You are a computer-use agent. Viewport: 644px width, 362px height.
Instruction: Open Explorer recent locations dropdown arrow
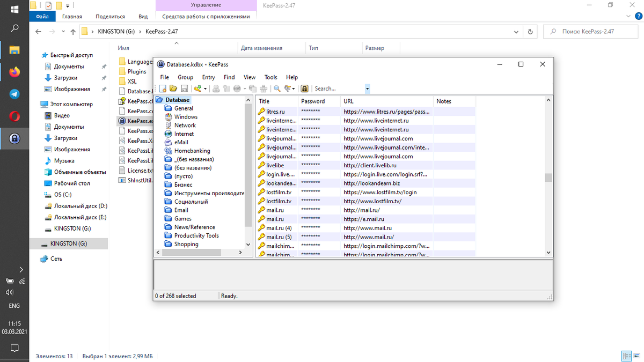64,32
